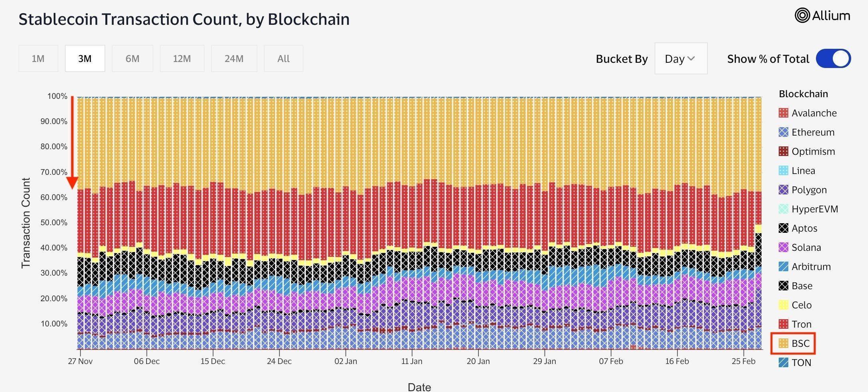
Task: Click the Day dropdown chevron
Action: point(692,58)
